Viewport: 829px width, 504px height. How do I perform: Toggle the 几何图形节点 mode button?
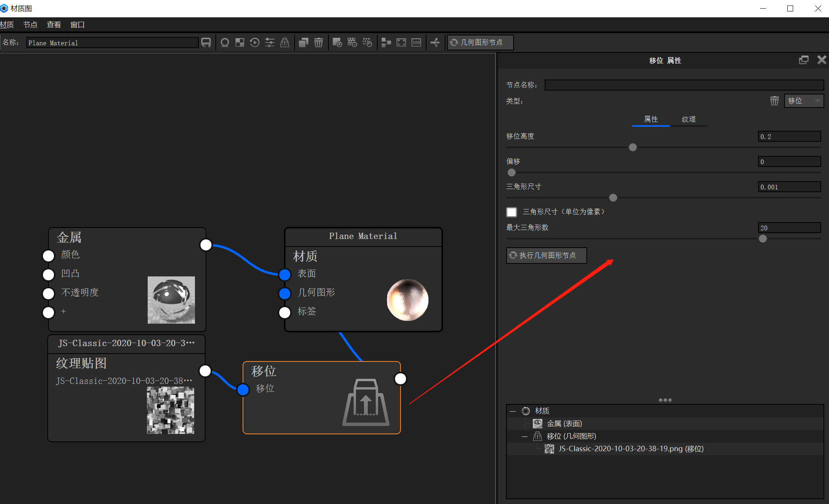tap(480, 42)
